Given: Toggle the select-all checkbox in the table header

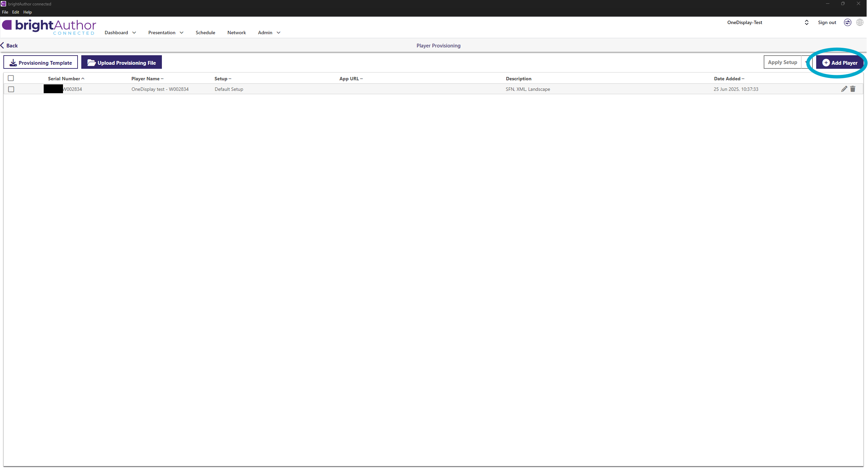Looking at the screenshot, I should tap(11, 78).
